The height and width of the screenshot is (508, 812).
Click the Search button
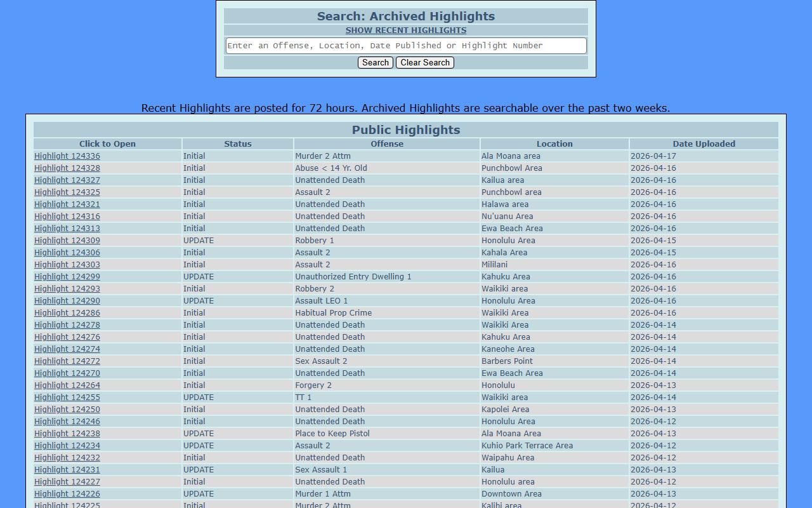pos(375,62)
